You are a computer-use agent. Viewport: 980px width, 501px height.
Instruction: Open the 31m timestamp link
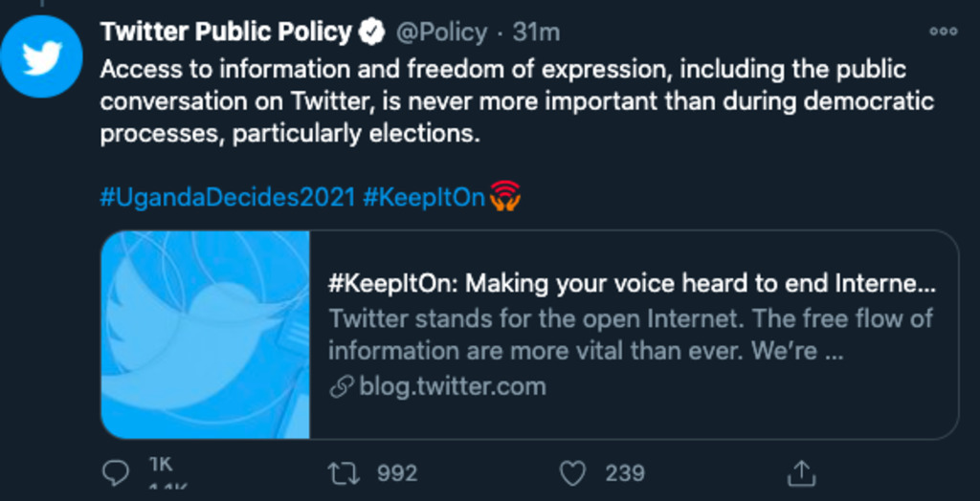pyautogui.click(x=536, y=33)
